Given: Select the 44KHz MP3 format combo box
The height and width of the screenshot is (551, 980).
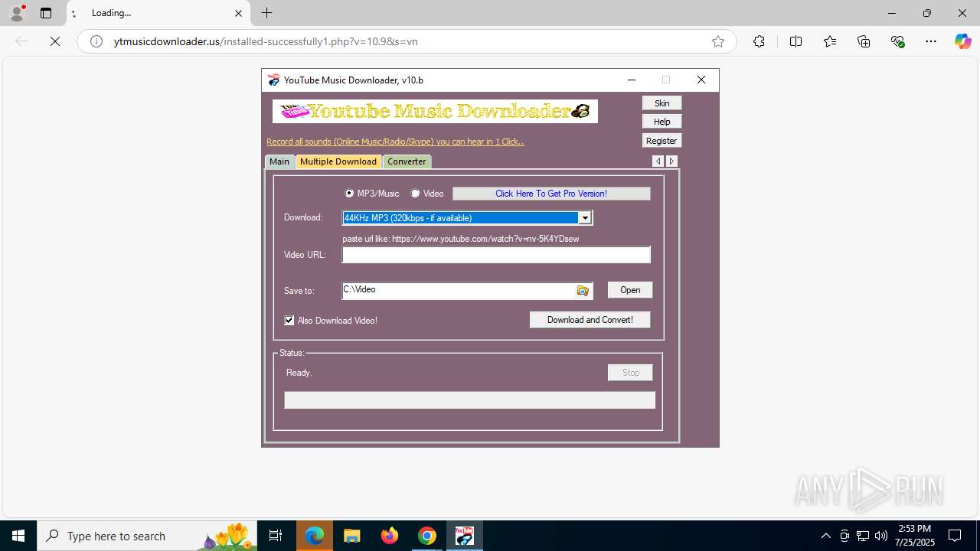Looking at the screenshot, I should [467, 218].
